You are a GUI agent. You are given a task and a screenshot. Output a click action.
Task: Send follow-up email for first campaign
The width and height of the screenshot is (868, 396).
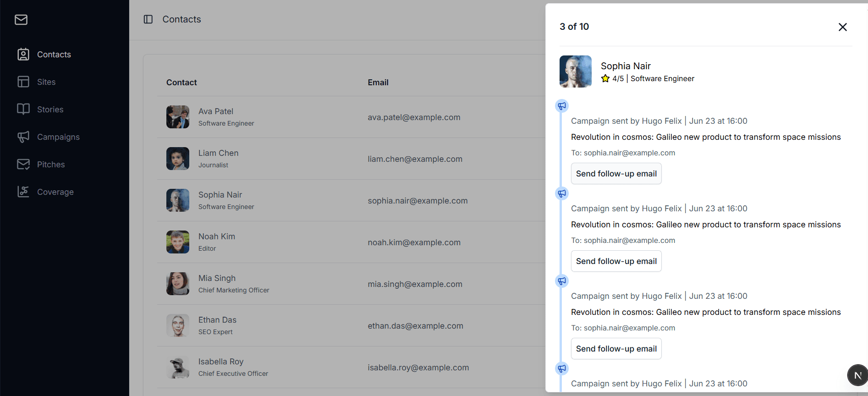(x=616, y=174)
